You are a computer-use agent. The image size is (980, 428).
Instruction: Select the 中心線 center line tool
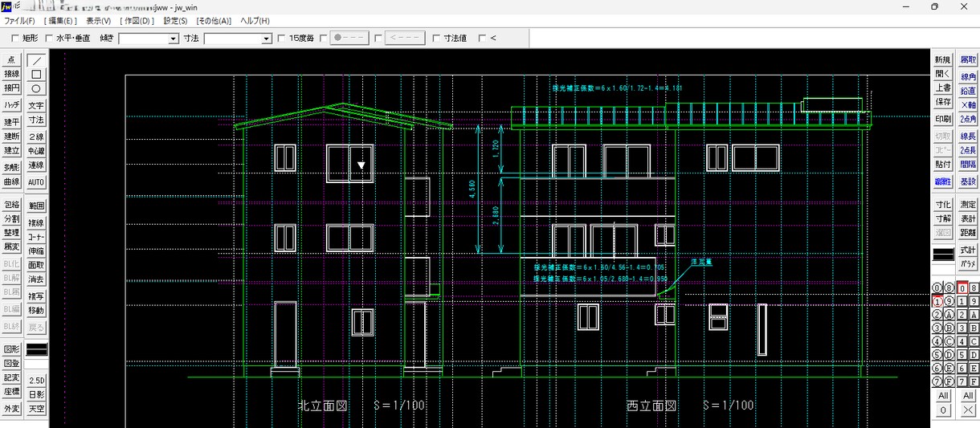pos(36,151)
